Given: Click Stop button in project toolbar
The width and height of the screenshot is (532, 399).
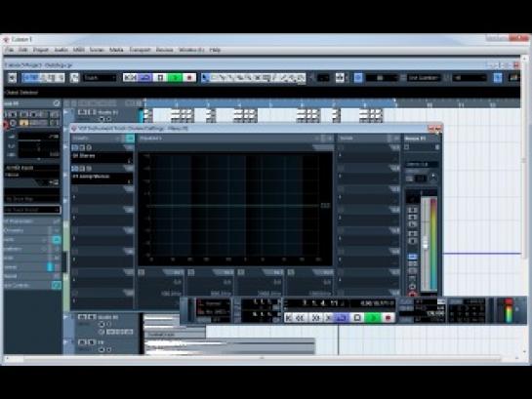Looking at the screenshot, I should coord(160,78).
